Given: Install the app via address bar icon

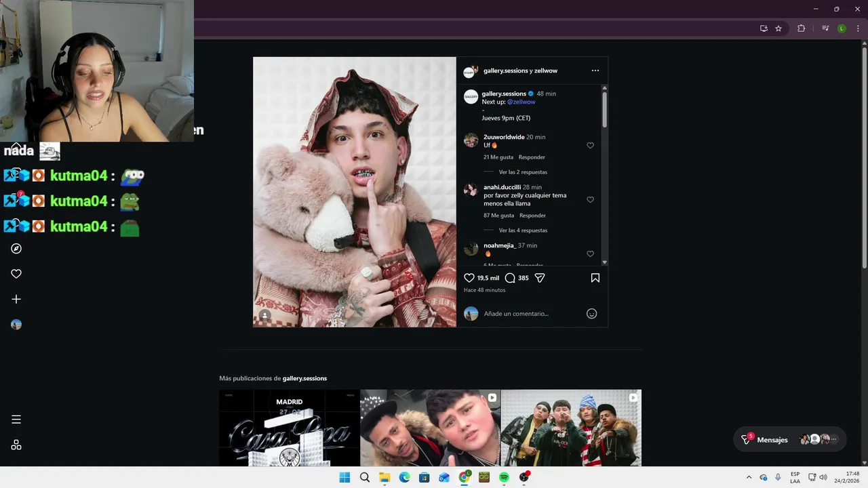Looking at the screenshot, I should [764, 28].
